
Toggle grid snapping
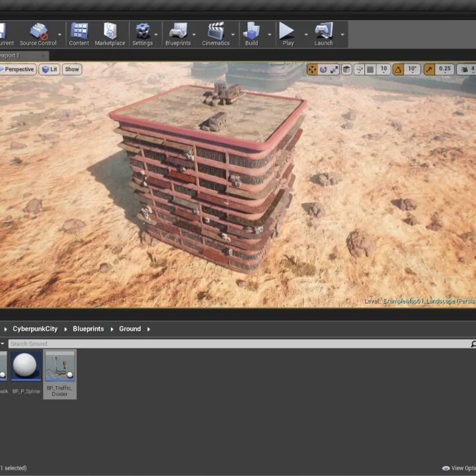(x=370, y=69)
